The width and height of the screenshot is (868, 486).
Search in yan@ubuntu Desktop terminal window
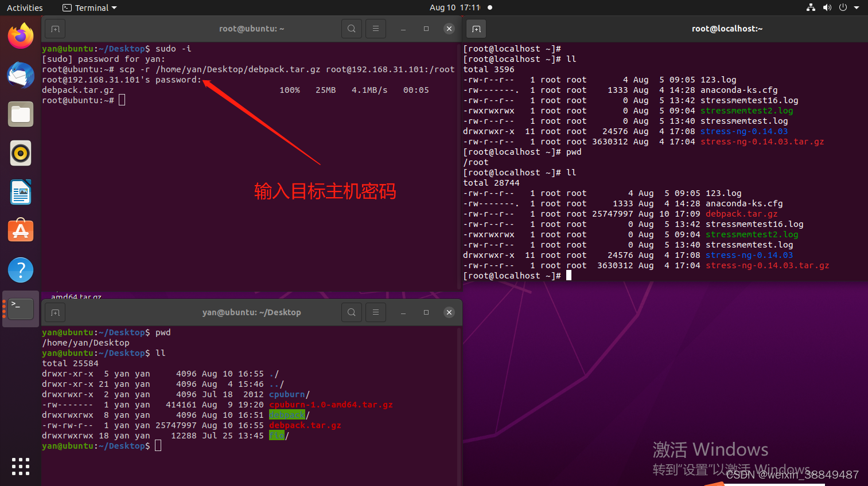352,312
